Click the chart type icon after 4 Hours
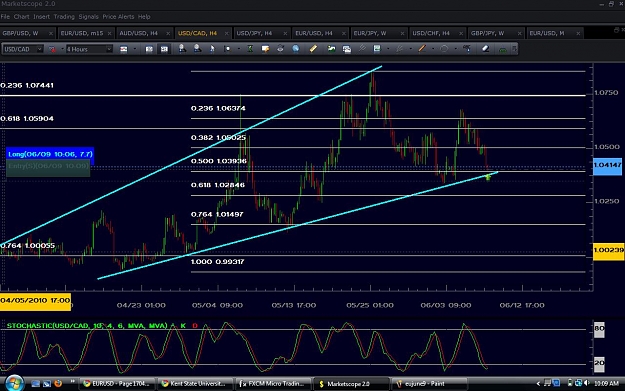Viewport: 625px width, 391px height. point(124,49)
